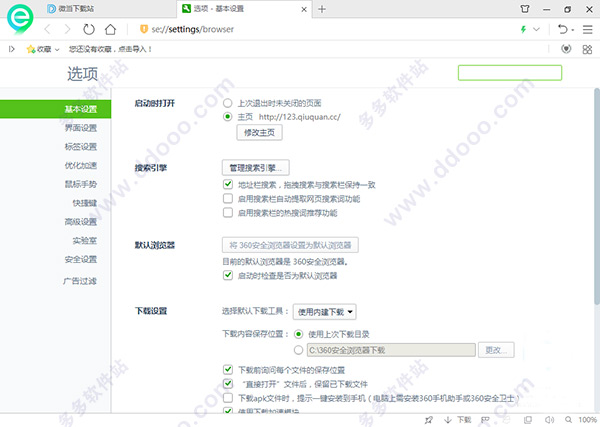Expand the 收藏 dropdown chevron
Image resolution: width=600 pixels, height=427 pixels.
(57, 49)
